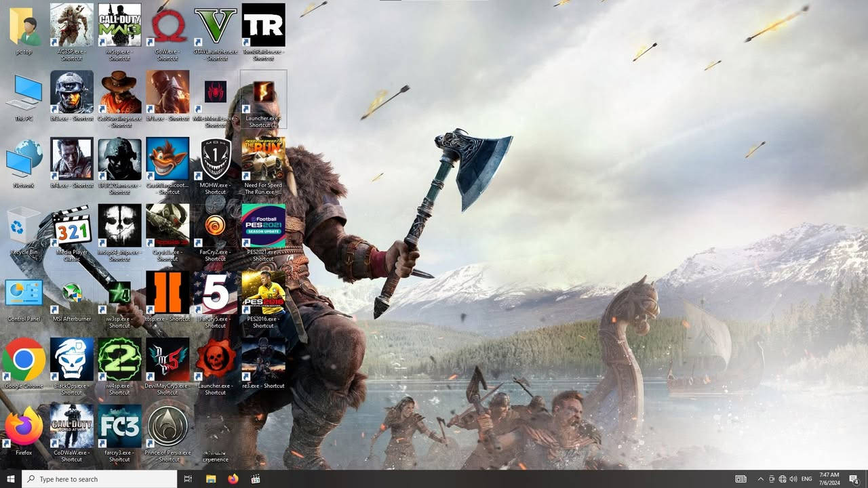Show hidden system tray icons
This screenshot has width=868, height=488.
pos(760,479)
